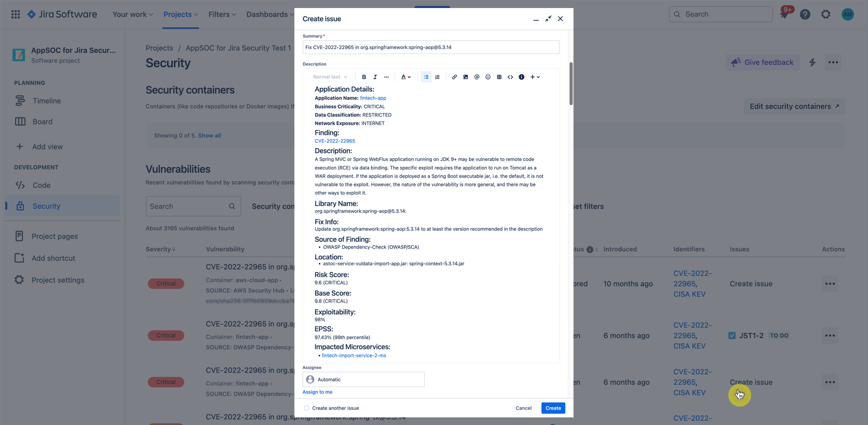
Task: Open Project pages in the sidebar
Action: coord(55,237)
